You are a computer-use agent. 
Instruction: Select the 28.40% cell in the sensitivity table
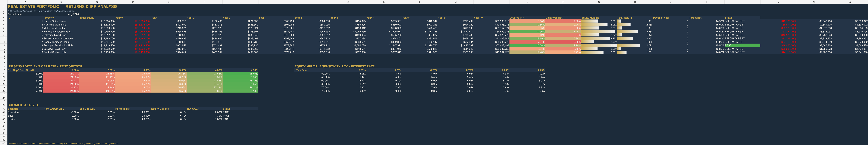tap(241, 73)
